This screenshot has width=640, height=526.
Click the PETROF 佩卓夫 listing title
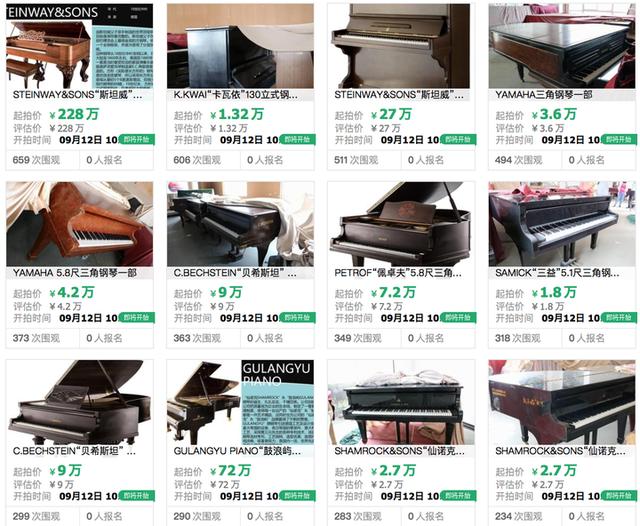coord(398,273)
